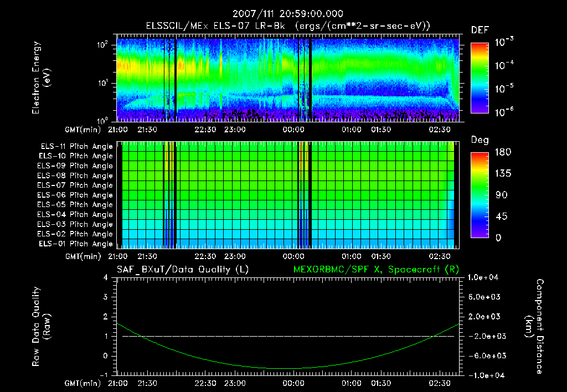Click the 01:00 label under the bottom plot

coord(352,383)
